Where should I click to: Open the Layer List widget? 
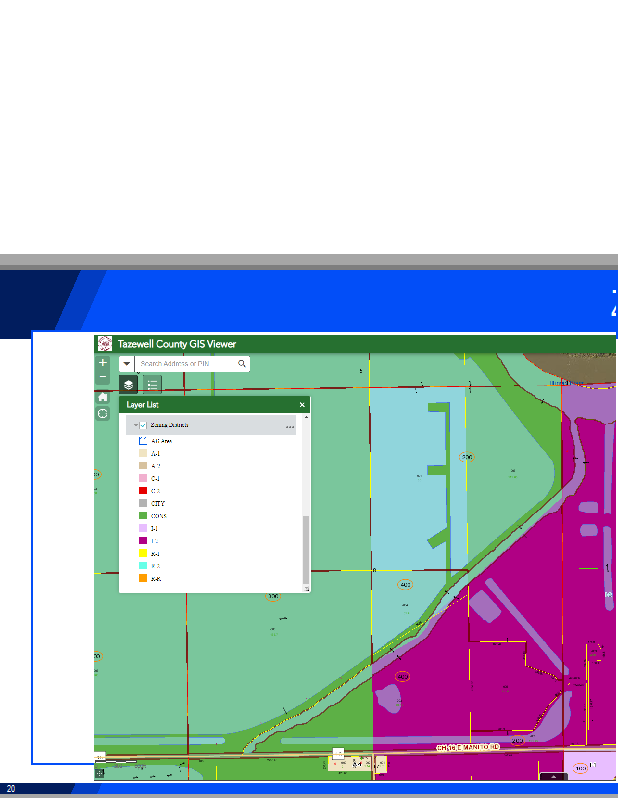click(x=129, y=384)
